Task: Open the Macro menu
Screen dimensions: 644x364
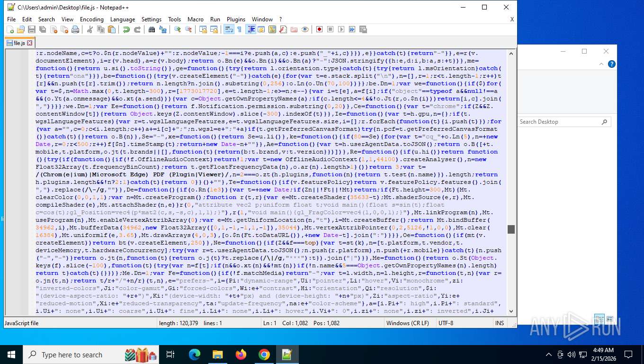Action: pos(196,19)
